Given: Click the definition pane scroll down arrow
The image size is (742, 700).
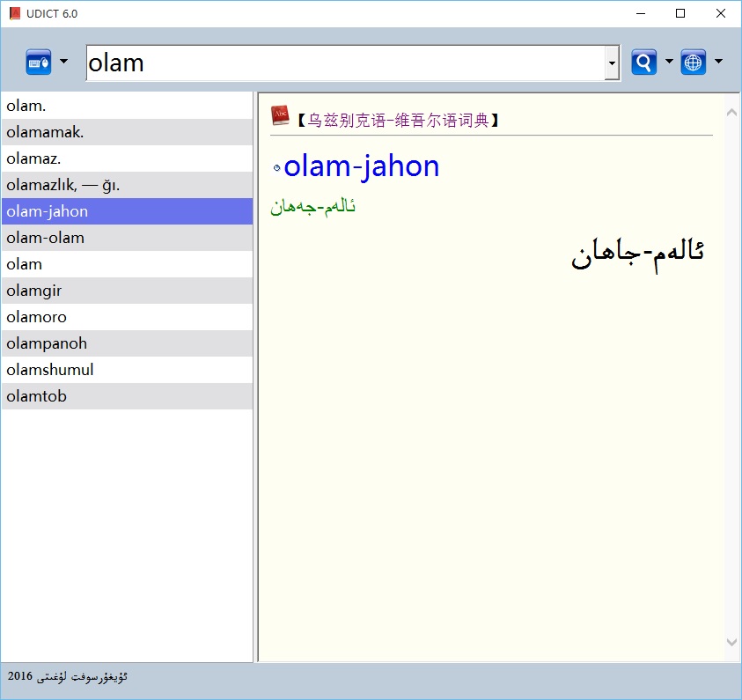Looking at the screenshot, I should pos(731,642).
